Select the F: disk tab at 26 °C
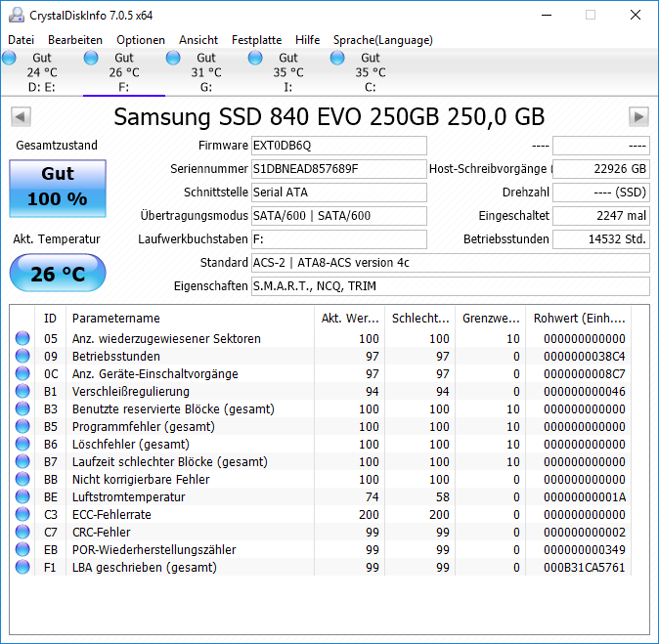The image size is (659, 644). (124, 72)
